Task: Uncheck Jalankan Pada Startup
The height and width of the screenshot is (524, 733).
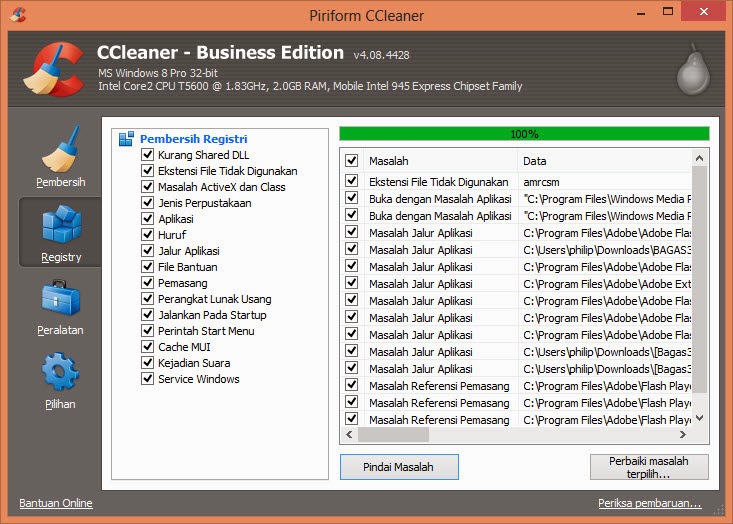Action: pyautogui.click(x=147, y=315)
